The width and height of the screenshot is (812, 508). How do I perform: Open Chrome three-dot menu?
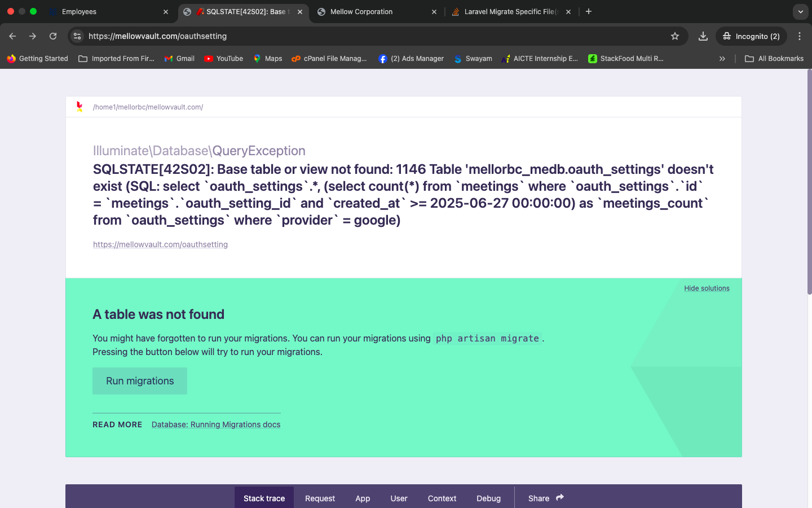pyautogui.click(x=800, y=36)
